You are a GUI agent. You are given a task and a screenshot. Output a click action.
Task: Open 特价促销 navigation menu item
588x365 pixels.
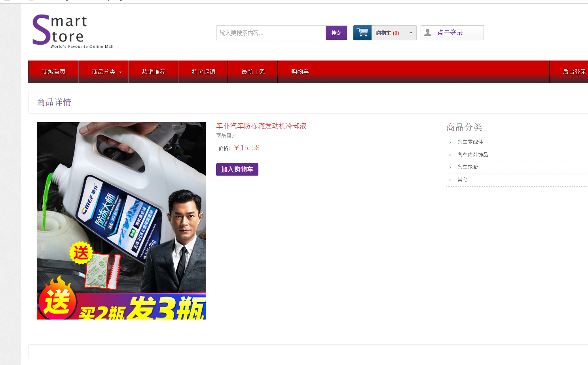coord(203,72)
